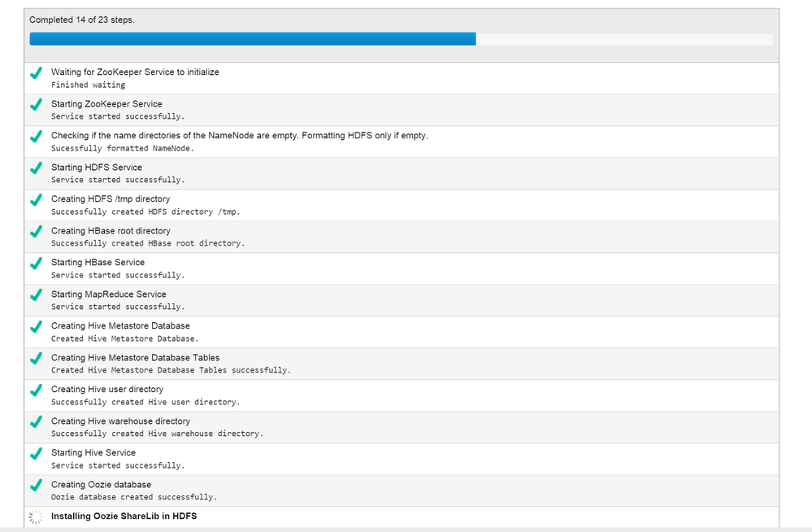Viewport: 812px width, 532px height.
Task: Click the checkmark beside Starting Hive Service
Action: [36, 454]
